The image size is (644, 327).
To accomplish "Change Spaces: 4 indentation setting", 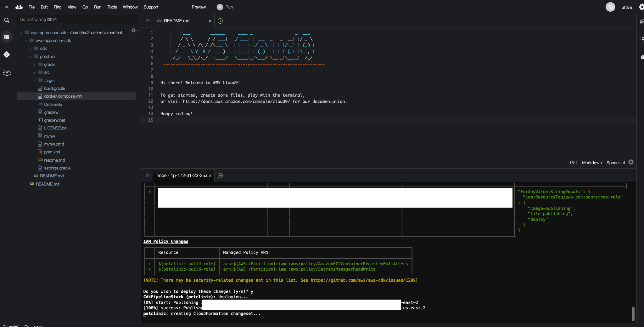I will [616, 163].
